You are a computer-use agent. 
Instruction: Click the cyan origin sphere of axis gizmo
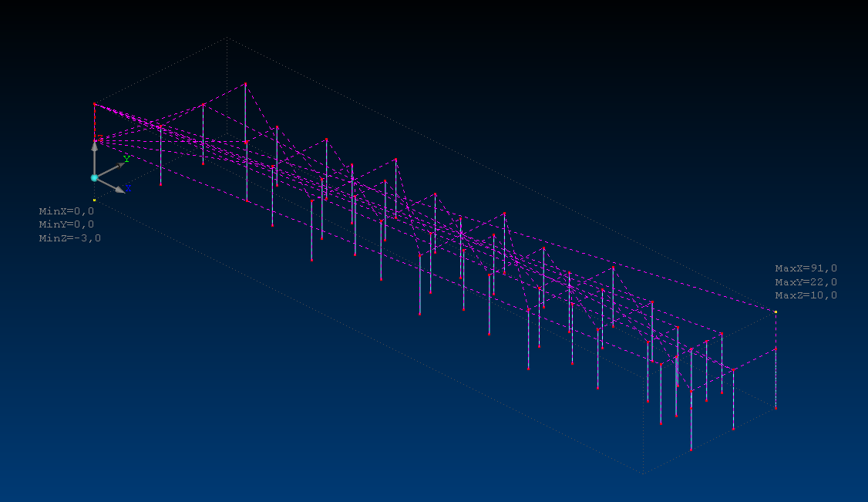94,177
